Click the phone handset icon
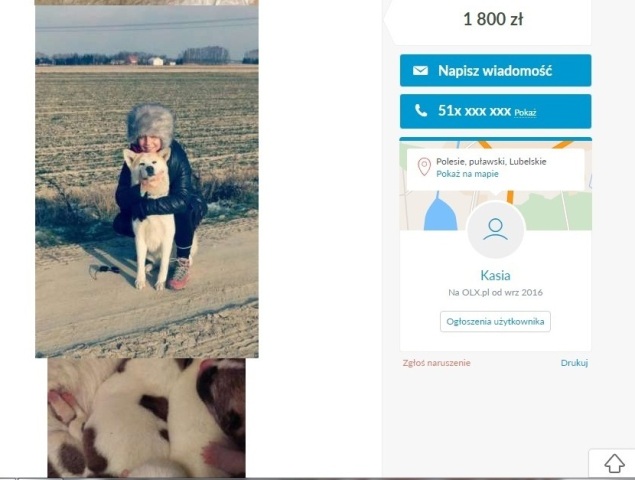635x480 pixels. coord(421,111)
